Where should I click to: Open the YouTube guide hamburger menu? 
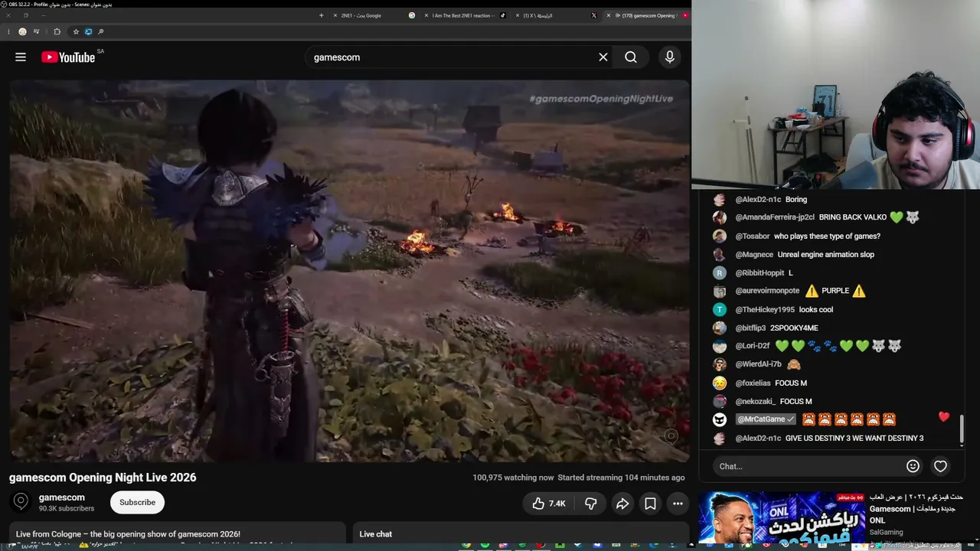click(x=21, y=57)
